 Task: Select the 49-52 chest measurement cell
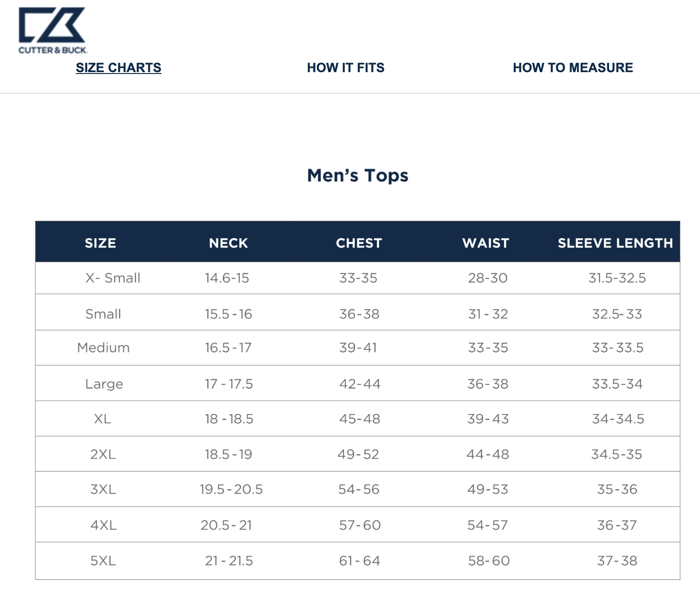pyautogui.click(x=359, y=454)
